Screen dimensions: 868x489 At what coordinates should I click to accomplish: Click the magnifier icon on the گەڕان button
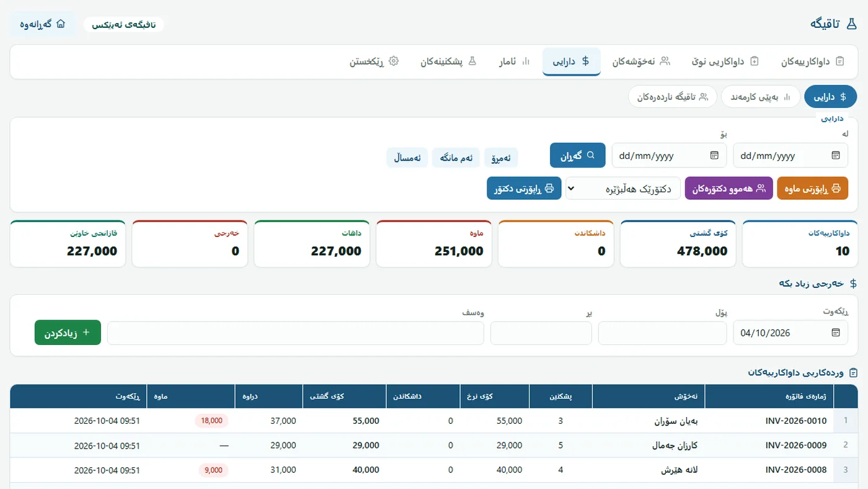(x=591, y=155)
